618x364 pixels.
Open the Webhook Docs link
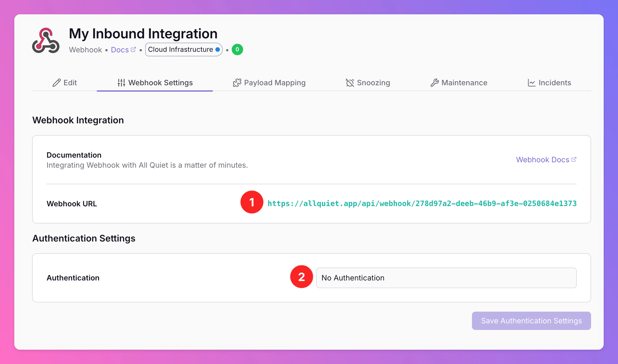click(542, 160)
